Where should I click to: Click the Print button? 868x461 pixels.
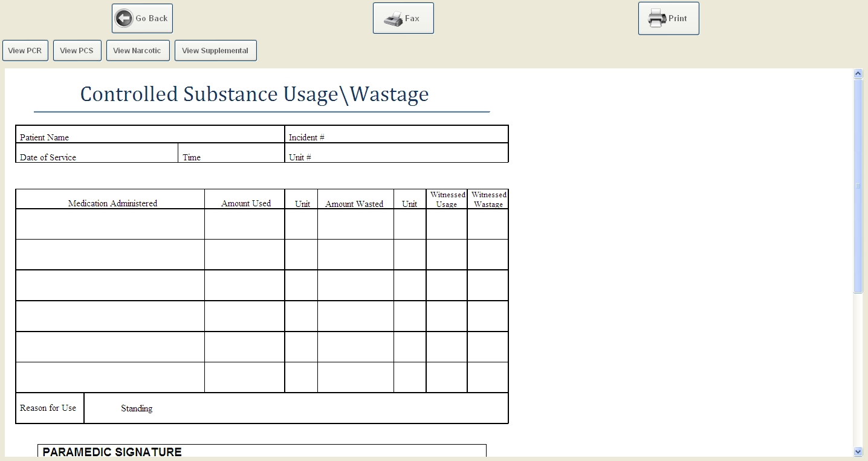click(x=668, y=18)
